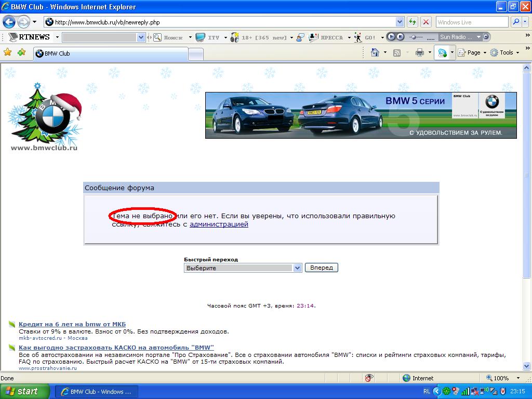Image resolution: width=532 pixels, height=399 pixels.
Task: Click the address bar URL field
Action: point(220,22)
